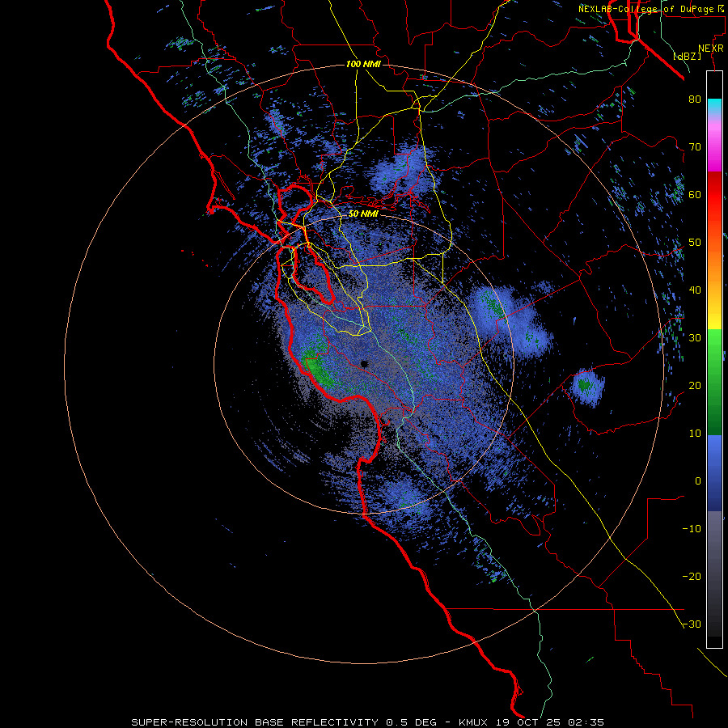728x728 pixels.
Task: Click the 10 value on dBZ scale
Action: pos(695,434)
